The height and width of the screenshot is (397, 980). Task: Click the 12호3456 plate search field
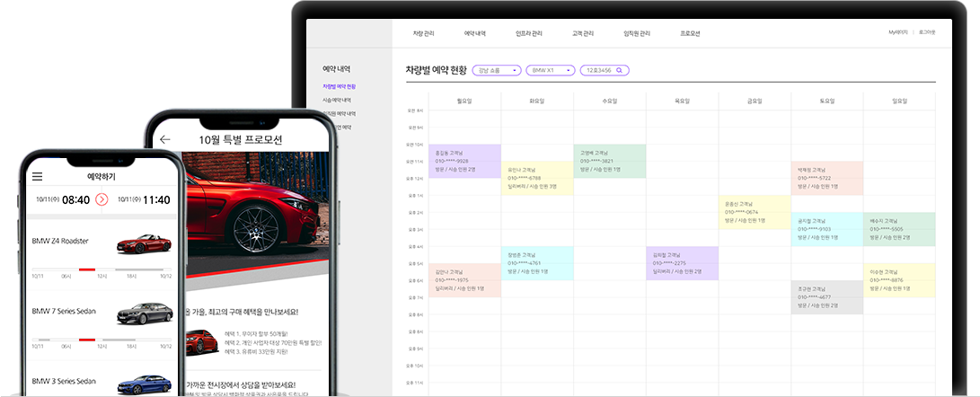pos(605,71)
